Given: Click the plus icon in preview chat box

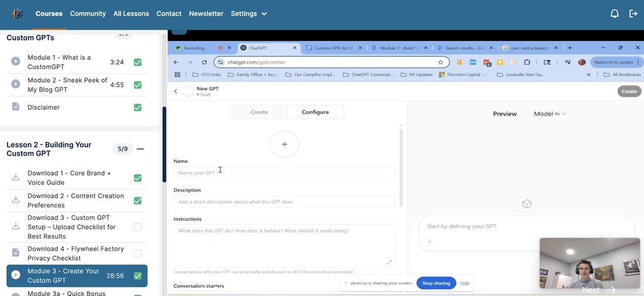Looking at the screenshot, I should (430, 241).
